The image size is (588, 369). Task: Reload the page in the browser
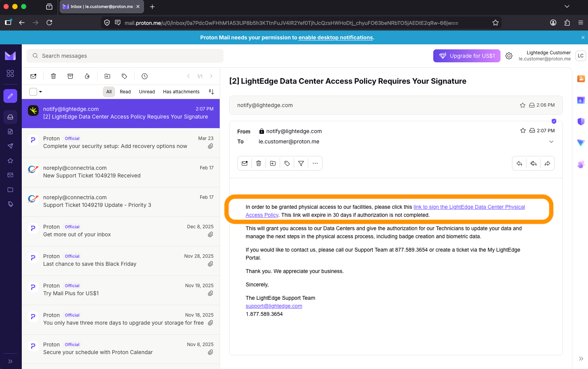tap(49, 23)
